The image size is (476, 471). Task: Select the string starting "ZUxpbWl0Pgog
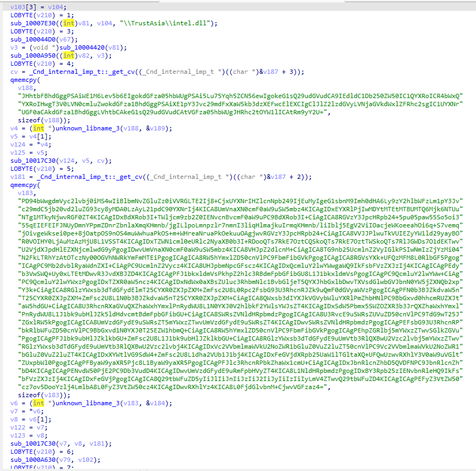pyautogui.click(x=240, y=363)
